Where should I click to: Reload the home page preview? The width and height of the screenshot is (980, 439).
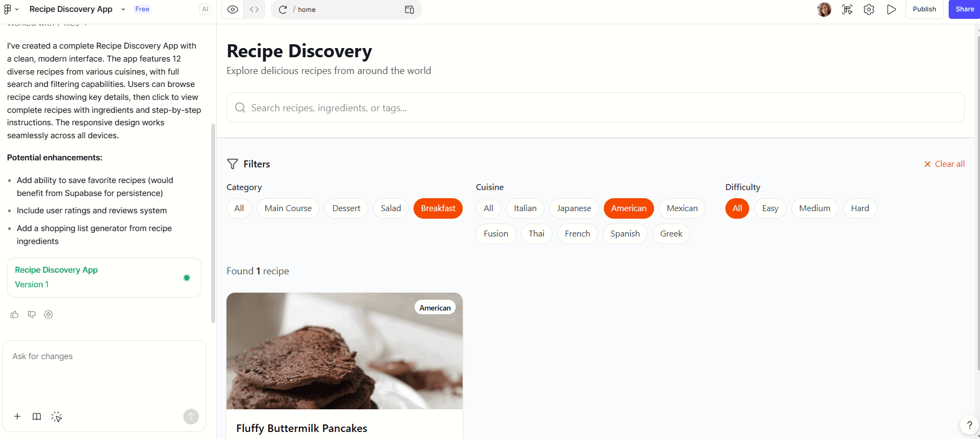point(283,10)
